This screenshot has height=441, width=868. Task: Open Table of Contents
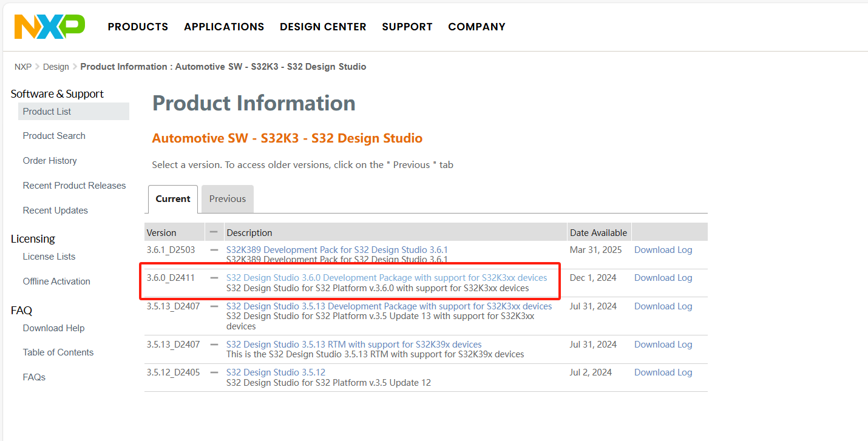(x=58, y=352)
